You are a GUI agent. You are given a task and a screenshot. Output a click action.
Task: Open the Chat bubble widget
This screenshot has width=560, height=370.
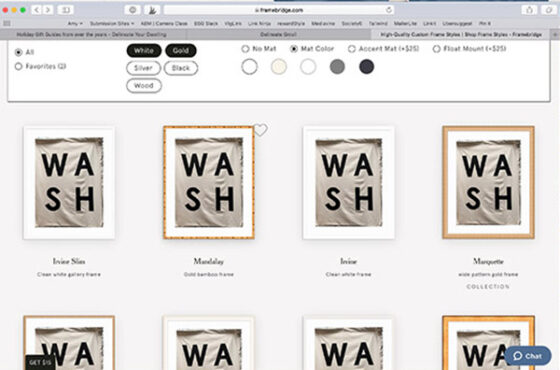point(528,356)
